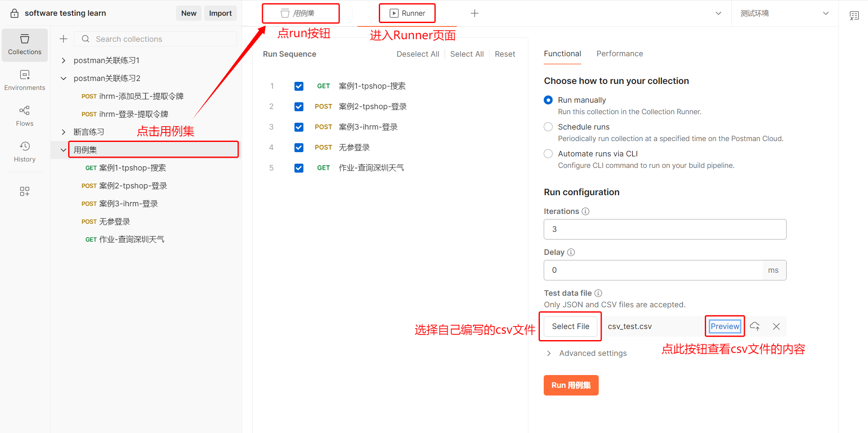
Task: Click the Iterations info icon
Action: [x=586, y=211]
